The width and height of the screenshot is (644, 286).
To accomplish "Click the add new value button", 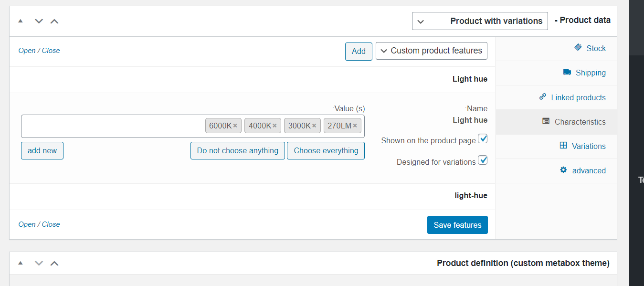I will pos(42,150).
